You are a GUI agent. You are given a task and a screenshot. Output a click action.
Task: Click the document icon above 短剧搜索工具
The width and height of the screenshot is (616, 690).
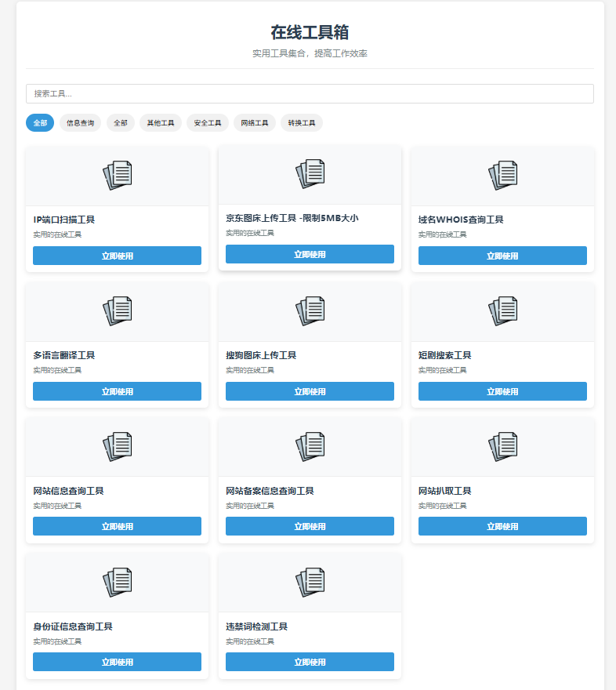click(502, 311)
